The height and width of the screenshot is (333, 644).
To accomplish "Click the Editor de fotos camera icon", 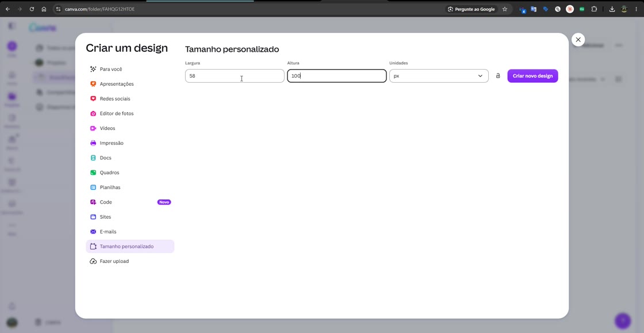I will click(93, 113).
